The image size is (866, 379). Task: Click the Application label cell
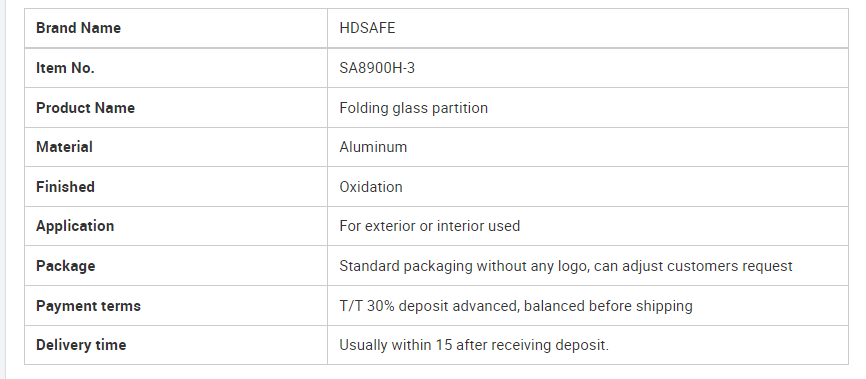pyautogui.click(x=176, y=226)
